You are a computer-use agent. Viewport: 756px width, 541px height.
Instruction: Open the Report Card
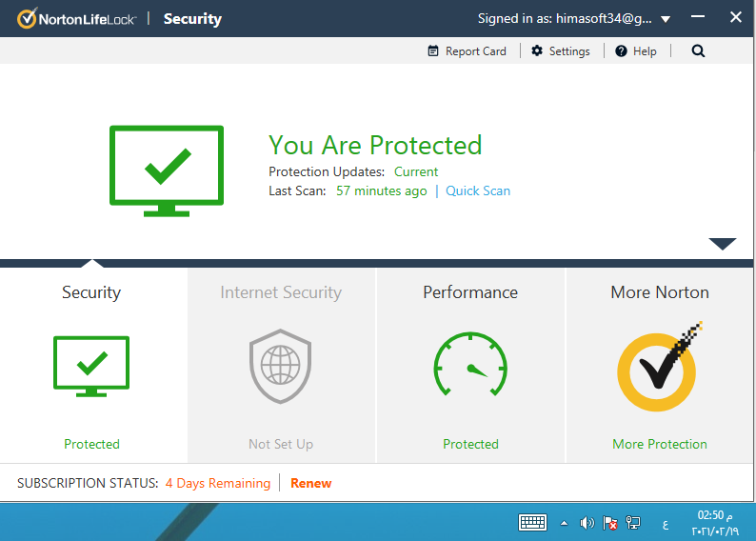pos(467,51)
